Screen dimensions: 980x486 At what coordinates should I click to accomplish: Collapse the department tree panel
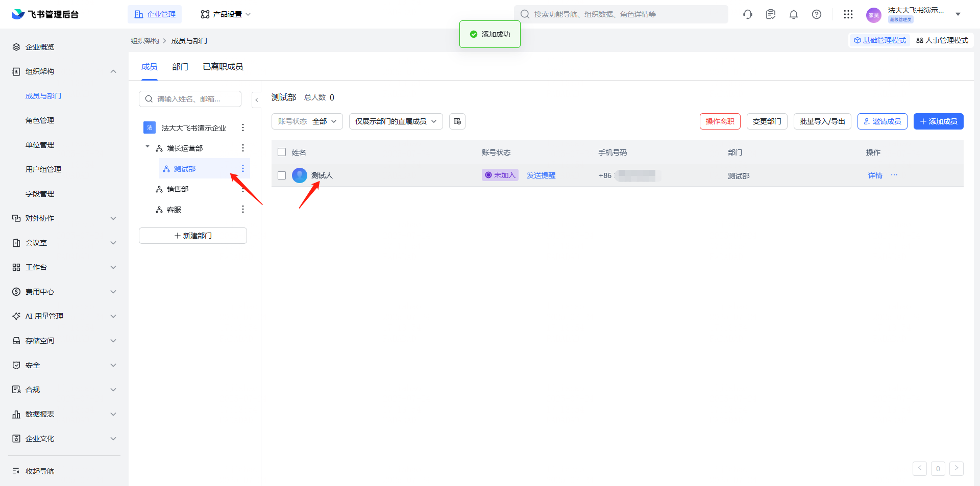(x=257, y=100)
